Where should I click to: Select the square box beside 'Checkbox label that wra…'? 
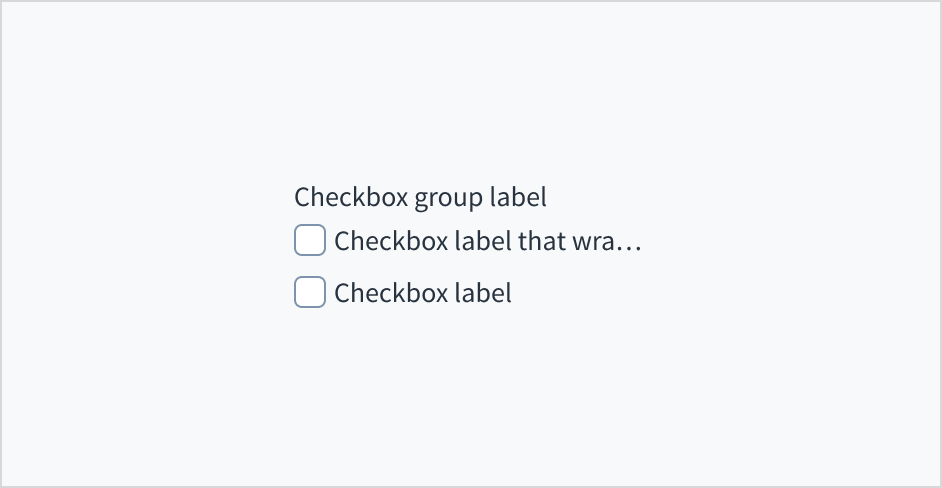pyautogui.click(x=310, y=241)
